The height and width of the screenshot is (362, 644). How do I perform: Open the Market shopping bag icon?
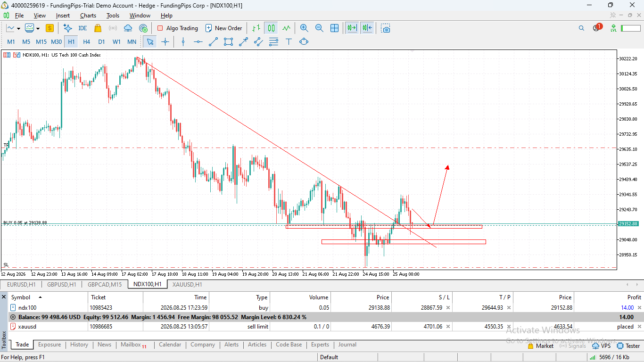pyautogui.click(x=98, y=28)
